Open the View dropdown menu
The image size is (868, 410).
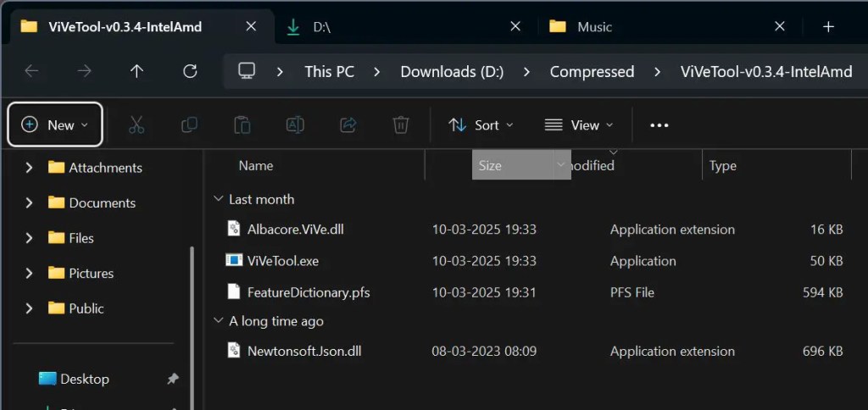pos(579,125)
